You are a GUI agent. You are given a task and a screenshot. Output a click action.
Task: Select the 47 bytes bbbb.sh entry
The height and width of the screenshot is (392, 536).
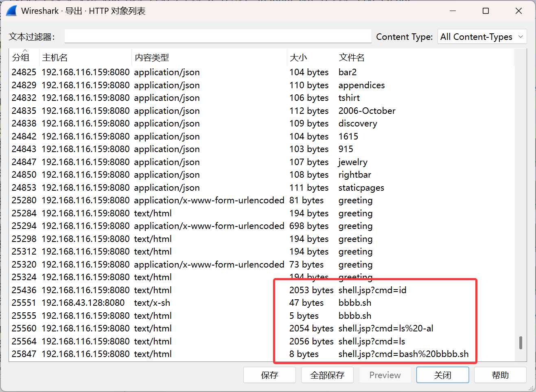coord(261,303)
